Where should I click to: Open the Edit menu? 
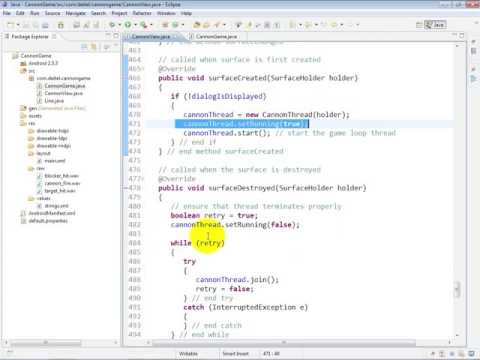coord(20,13)
